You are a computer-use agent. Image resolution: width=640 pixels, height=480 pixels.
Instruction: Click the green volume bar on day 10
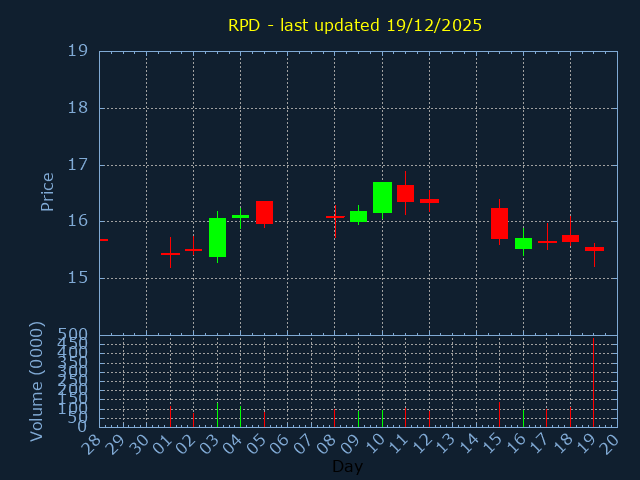382,418
